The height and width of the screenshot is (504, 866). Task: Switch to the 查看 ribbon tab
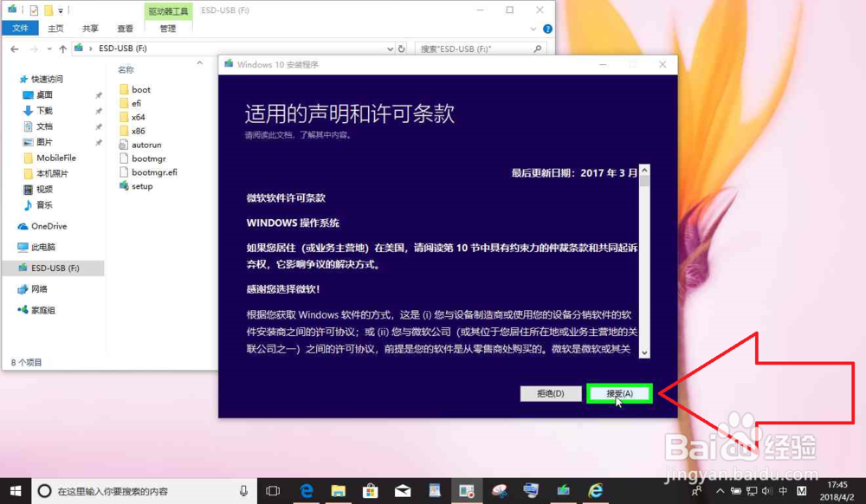pyautogui.click(x=125, y=27)
